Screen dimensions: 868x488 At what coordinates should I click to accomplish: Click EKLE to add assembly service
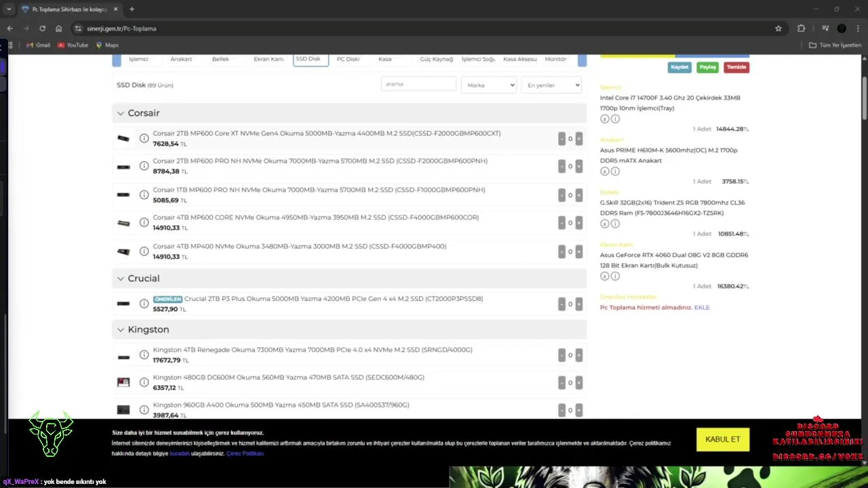pos(702,308)
